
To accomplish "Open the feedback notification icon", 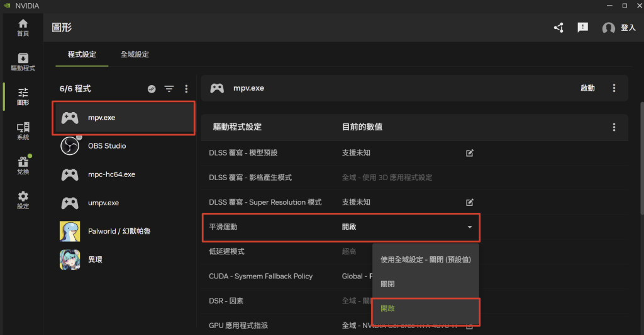I will (x=582, y=28).
